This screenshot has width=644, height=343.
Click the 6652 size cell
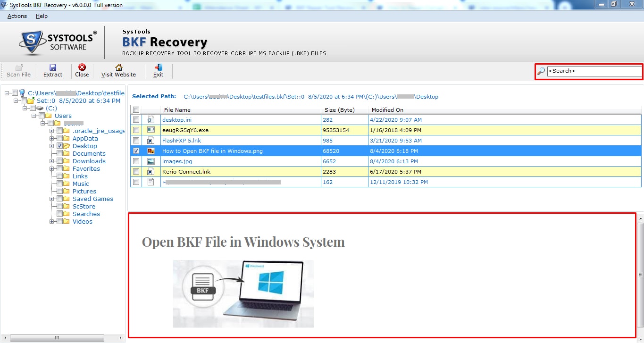tap(344, 161)
